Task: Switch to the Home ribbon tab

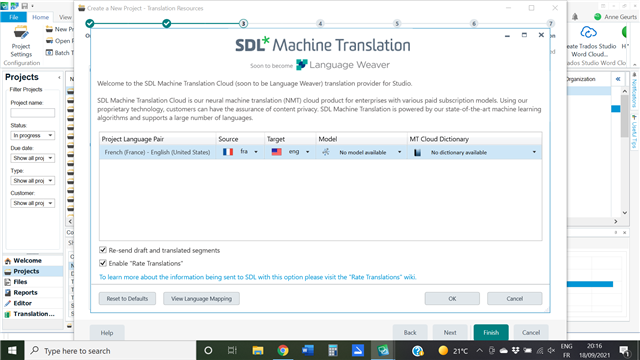Action: (40, 17)
